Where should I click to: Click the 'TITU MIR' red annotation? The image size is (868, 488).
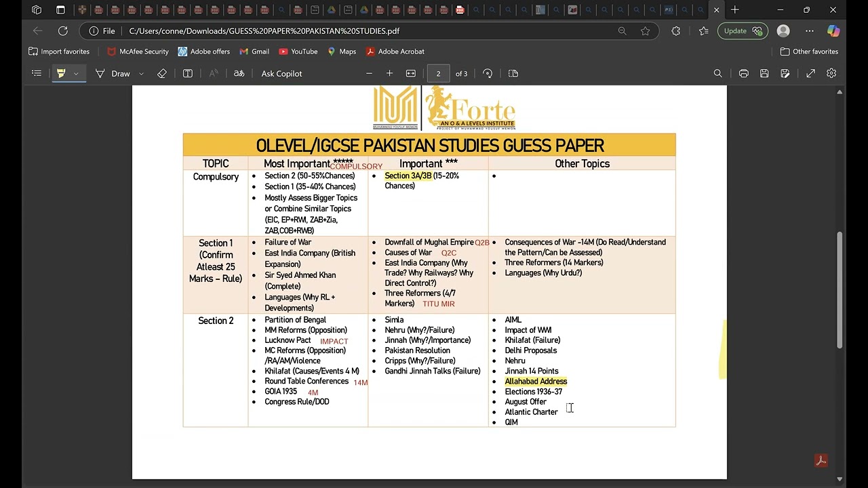(439, 304)
